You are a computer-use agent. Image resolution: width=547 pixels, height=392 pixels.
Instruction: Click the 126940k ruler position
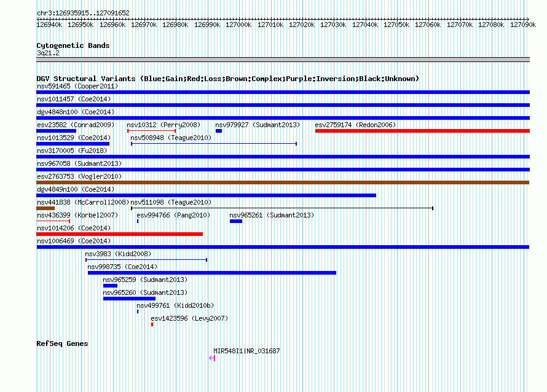point(50,25)
